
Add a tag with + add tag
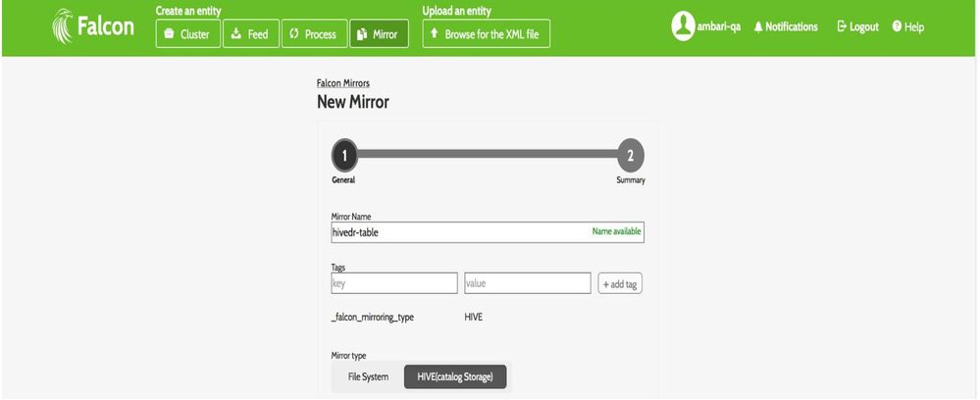(x=620, y=283)
